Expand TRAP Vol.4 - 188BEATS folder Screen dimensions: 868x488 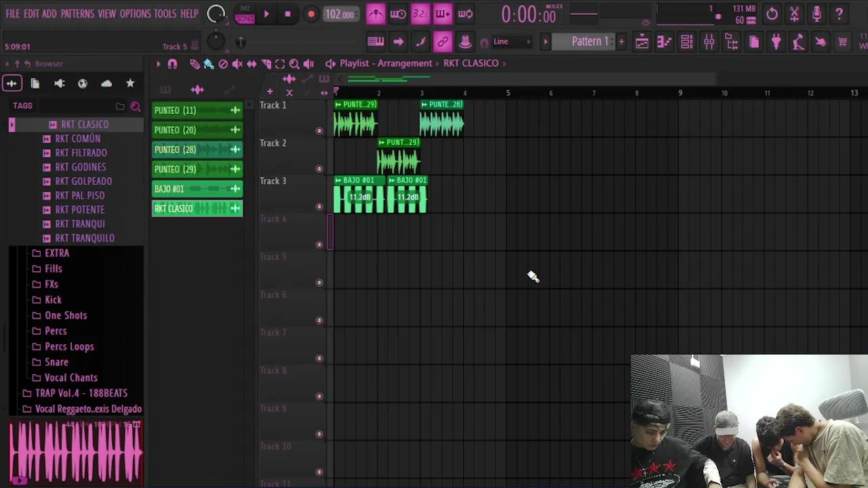pyautogui.click(x=81, y=393)
